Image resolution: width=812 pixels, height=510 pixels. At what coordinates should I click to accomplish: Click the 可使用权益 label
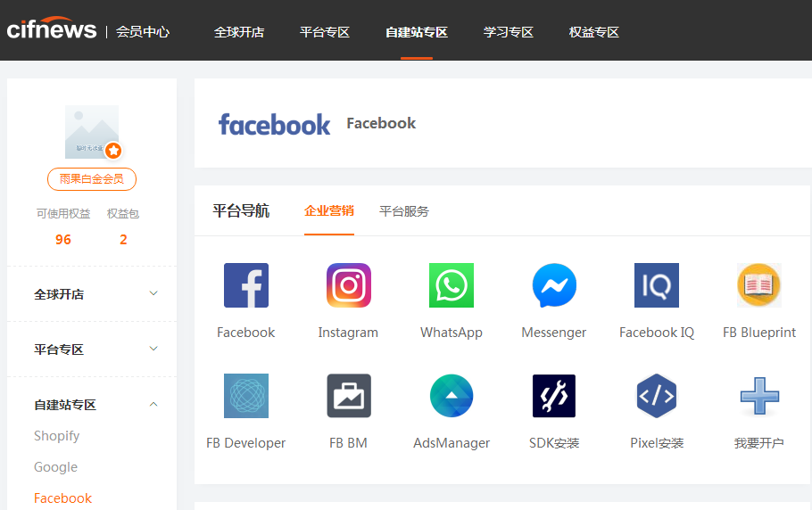63,214
